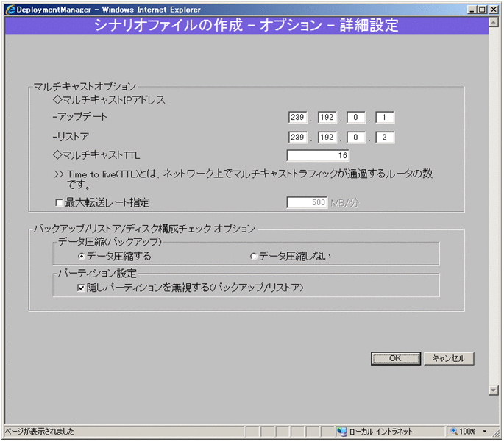This screenshot has height=442, width=504.
Task: Click the マルチキャストIPアドレス label
Action: click(110, 100)
